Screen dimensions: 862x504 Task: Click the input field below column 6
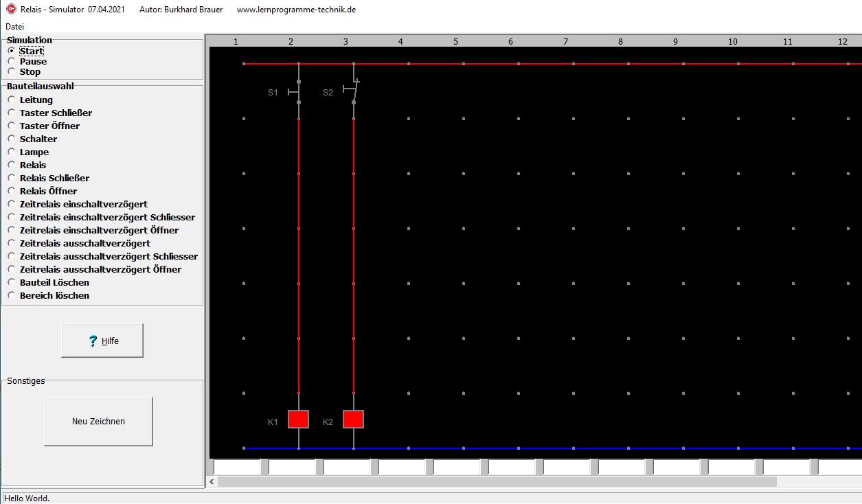click(x=512, y=467)
